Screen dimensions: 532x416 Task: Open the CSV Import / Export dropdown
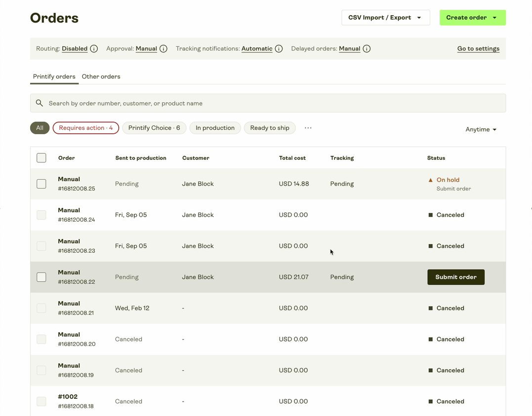[385, 17]
